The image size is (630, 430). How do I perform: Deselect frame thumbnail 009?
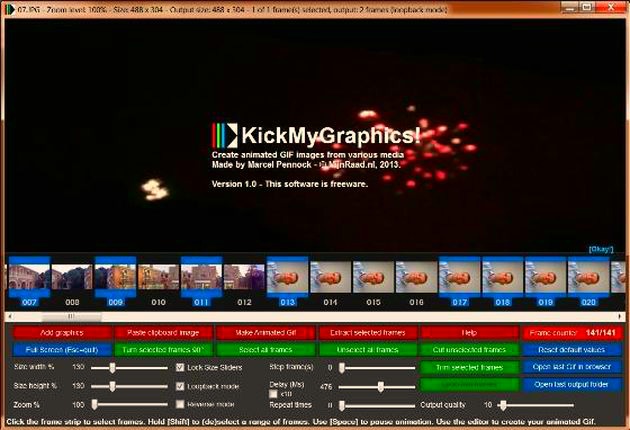115,277
